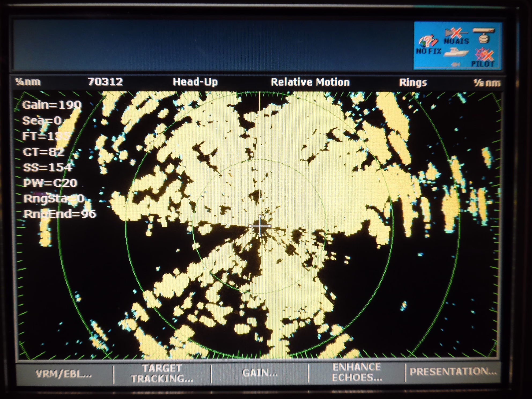Click the PILOT autopilot status icon
The image size is (532, 399).
pyautogui.click(x=483, y=58)
